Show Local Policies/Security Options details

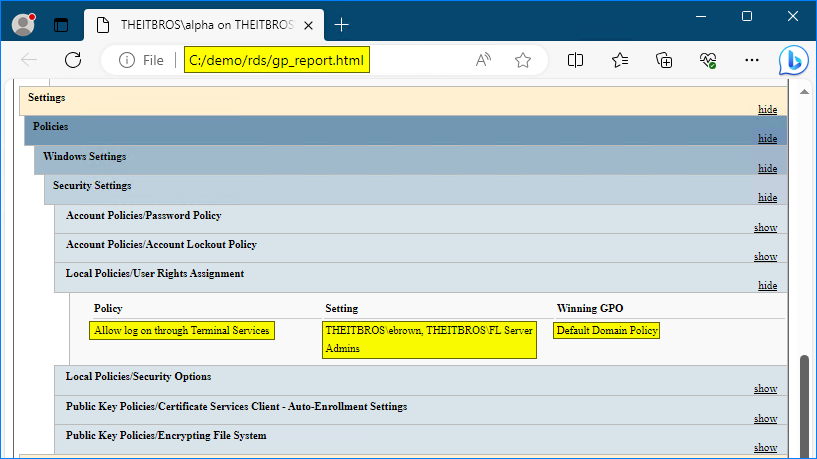[x=765, y=389]
